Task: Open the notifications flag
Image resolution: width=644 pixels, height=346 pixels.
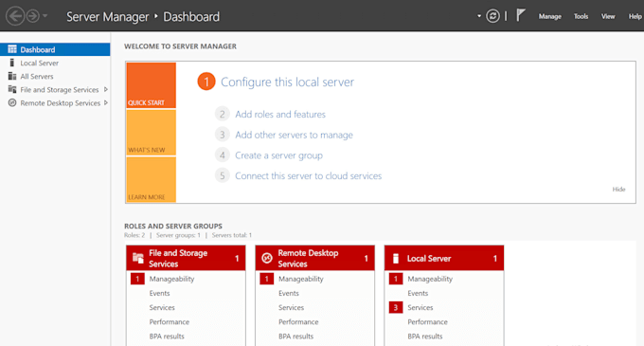Action: 520,15
